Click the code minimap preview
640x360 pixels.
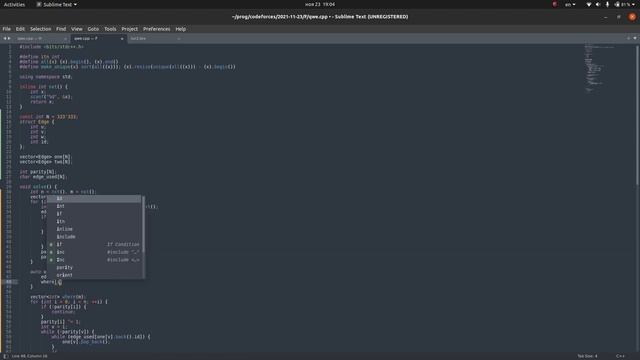600,67
